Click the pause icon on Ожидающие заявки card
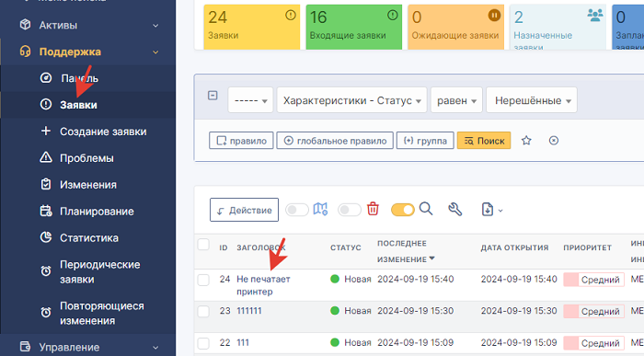 coord(494,16)
